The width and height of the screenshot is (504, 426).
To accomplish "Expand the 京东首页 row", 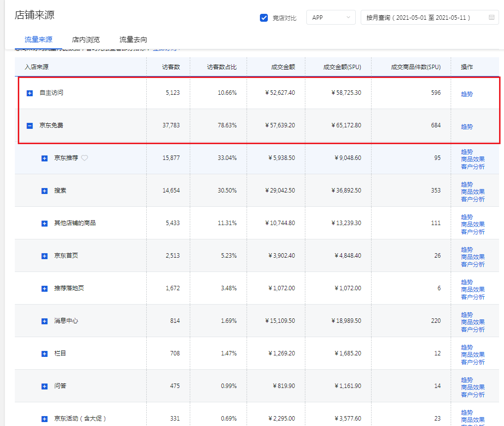I will coord(44,256).
